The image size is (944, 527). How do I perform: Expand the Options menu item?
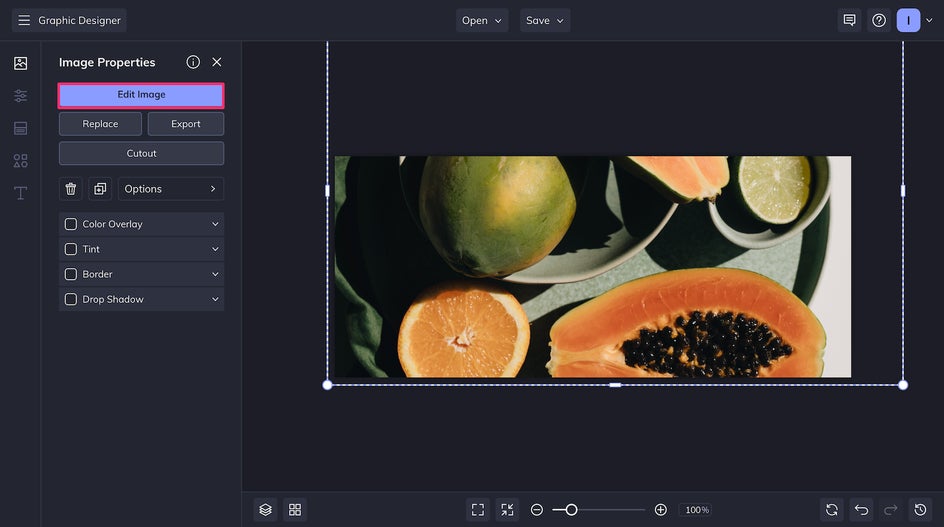tap(171, 189)
